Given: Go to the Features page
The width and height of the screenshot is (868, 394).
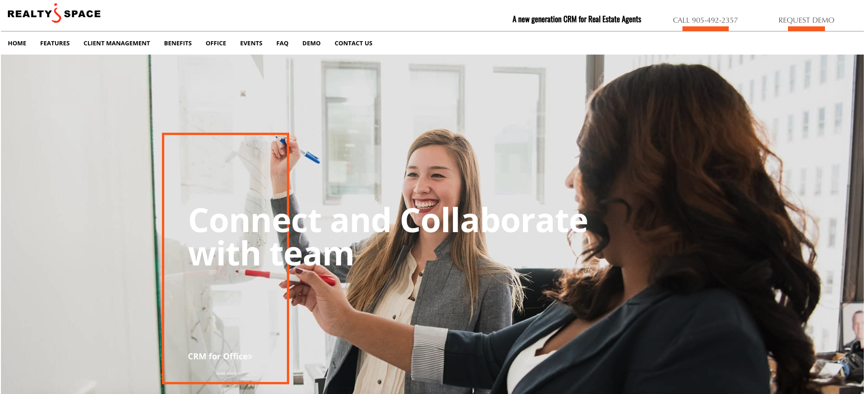Looking at the screenshot, I should click(55, 43).
